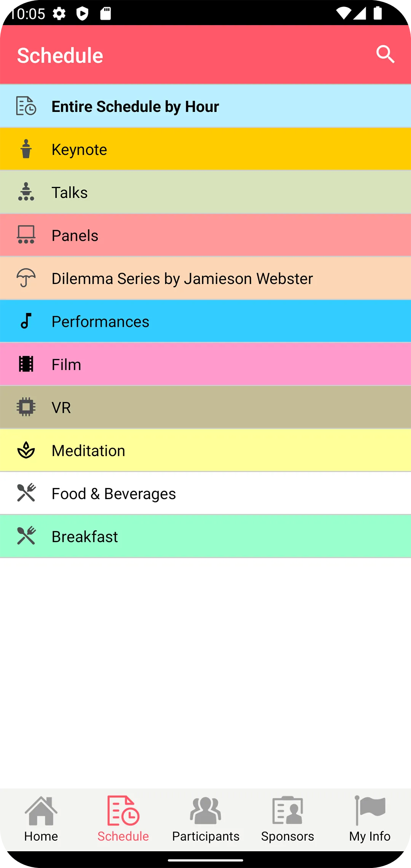The width and height of the screenshot is (411, 868).
Task: Open the My Info tab
Action: point(370,819)
